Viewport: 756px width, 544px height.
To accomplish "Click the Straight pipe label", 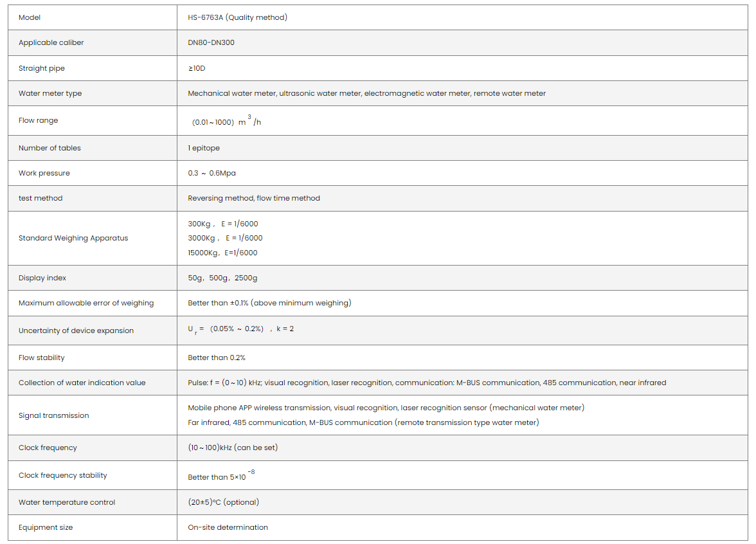I will click(41, 68).
